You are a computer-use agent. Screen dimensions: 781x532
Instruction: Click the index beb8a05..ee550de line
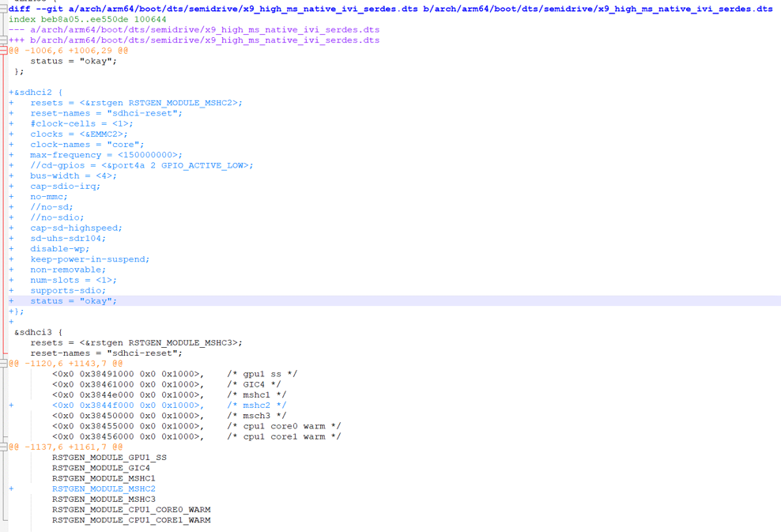[88, 19]
